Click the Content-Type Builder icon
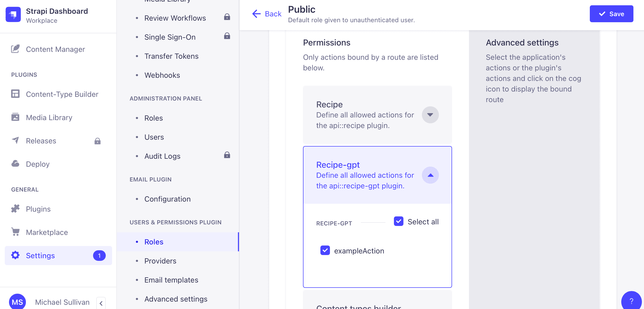The image size is (644, 309). point(15,94)
